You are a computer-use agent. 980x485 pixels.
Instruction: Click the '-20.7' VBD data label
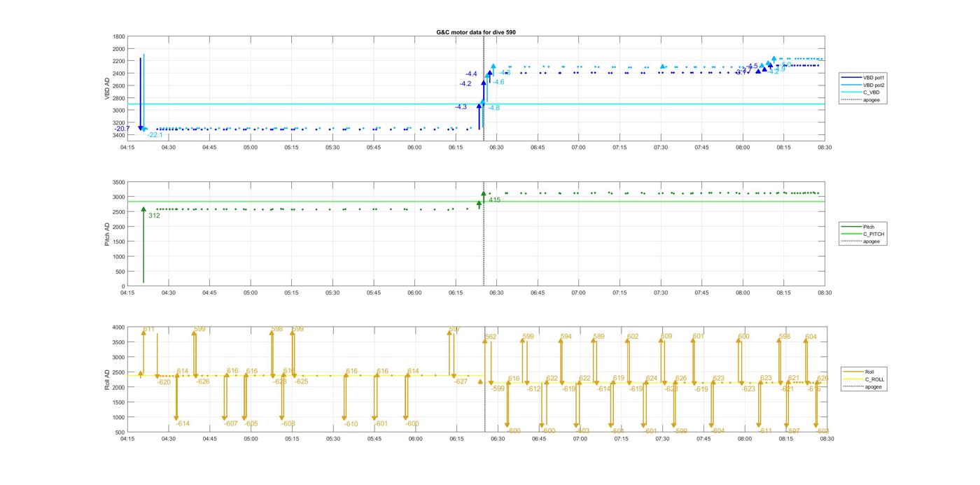coord(122,129)
